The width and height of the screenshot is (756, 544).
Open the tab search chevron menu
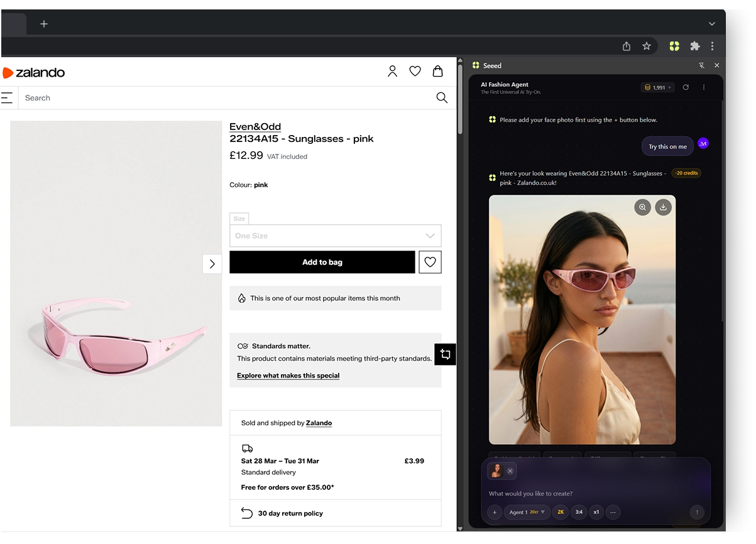[711, 24]
